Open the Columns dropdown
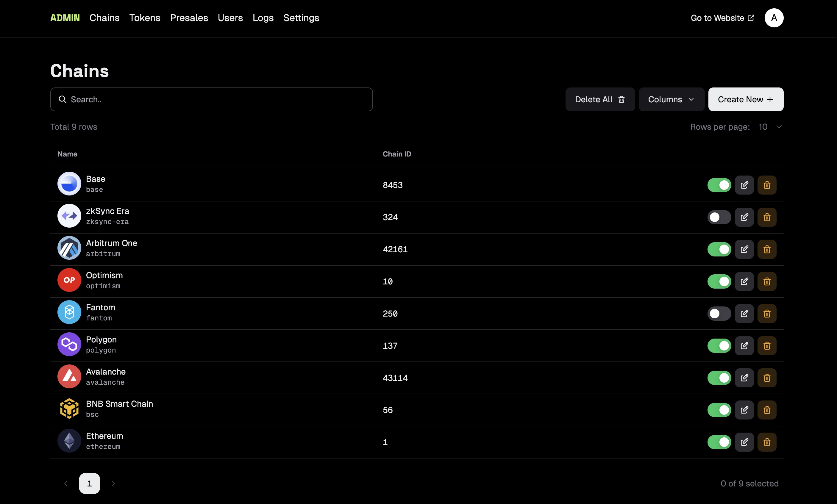 (671, 99)
